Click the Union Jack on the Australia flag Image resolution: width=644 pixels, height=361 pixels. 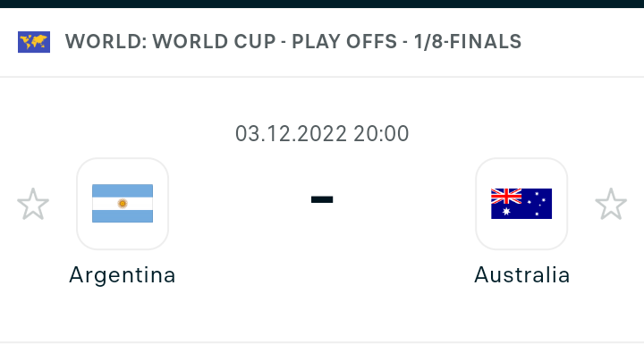(506, 196)
